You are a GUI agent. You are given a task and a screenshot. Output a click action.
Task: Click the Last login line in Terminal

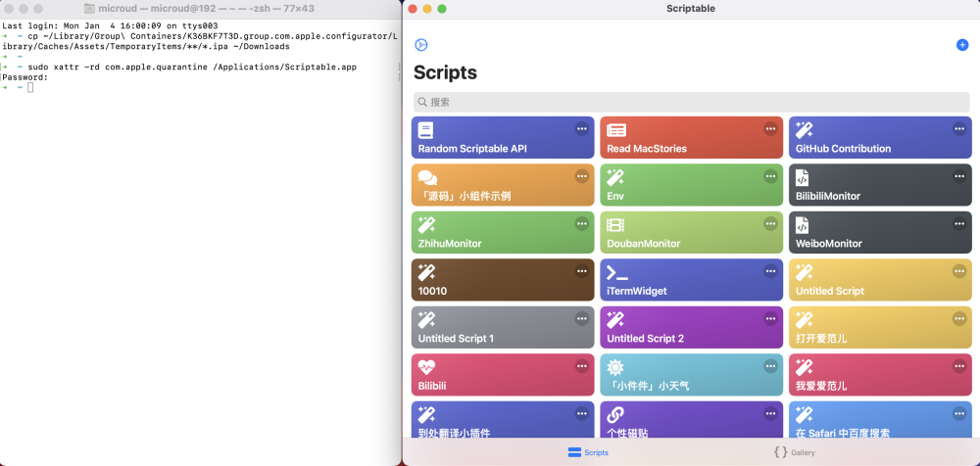click(x=110, y=26)
